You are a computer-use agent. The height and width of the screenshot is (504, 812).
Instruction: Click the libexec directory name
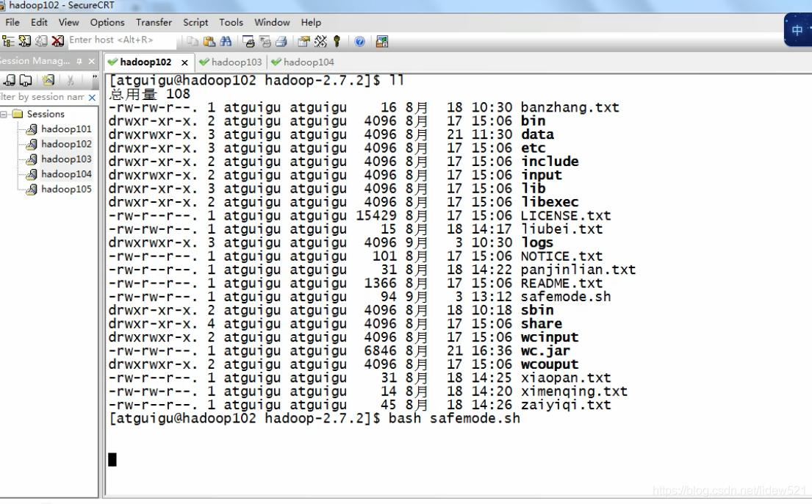(x=550, y=202)
